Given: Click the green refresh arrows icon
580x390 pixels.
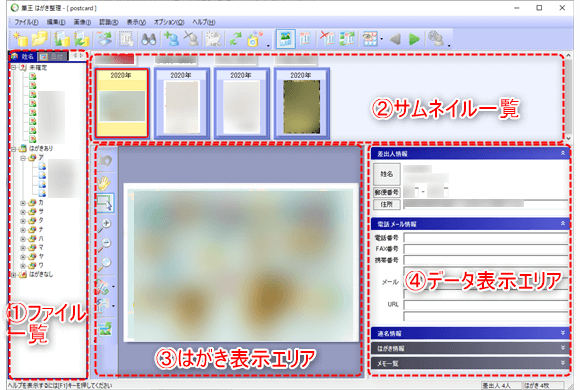Looking at the screenshot, I should point(235,39).
